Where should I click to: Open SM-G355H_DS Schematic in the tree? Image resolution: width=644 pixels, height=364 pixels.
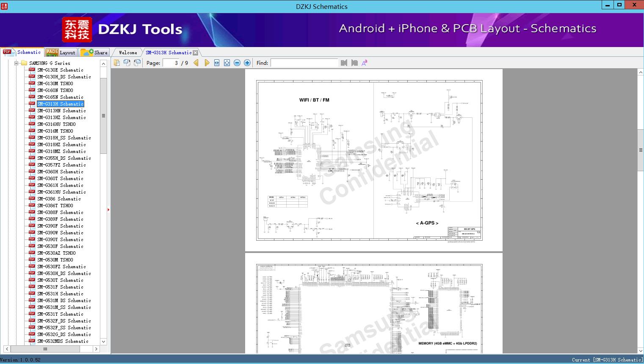click(x=64, y=158)
